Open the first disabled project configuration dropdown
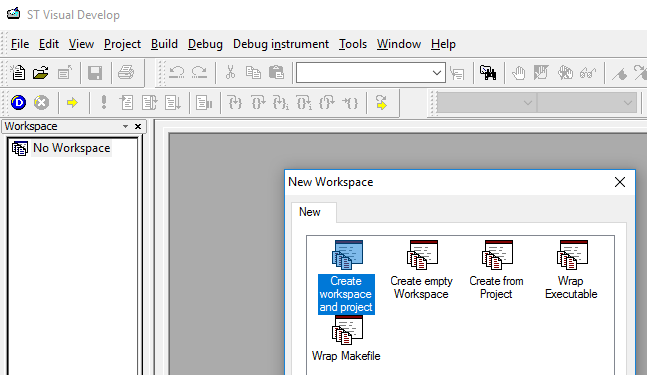This screenshot has height=376, width=649. (x=528, y=103)
